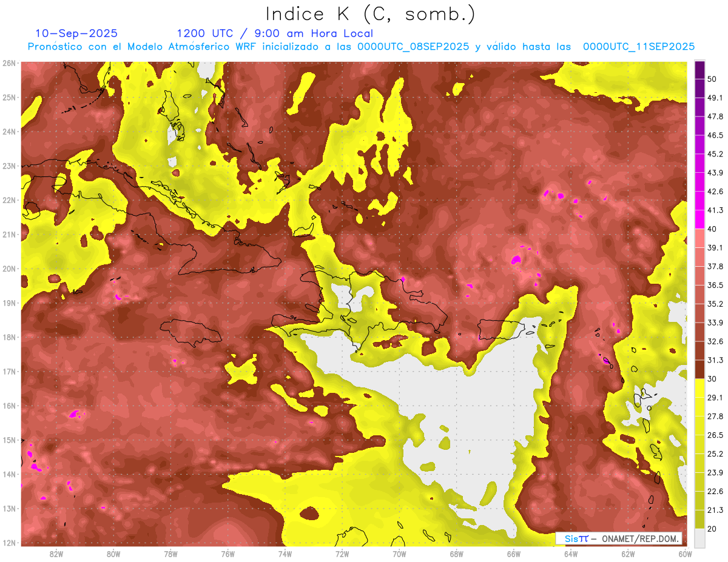Click the latitude label '22N'
The image size is (728, 562).
point(8,200)
